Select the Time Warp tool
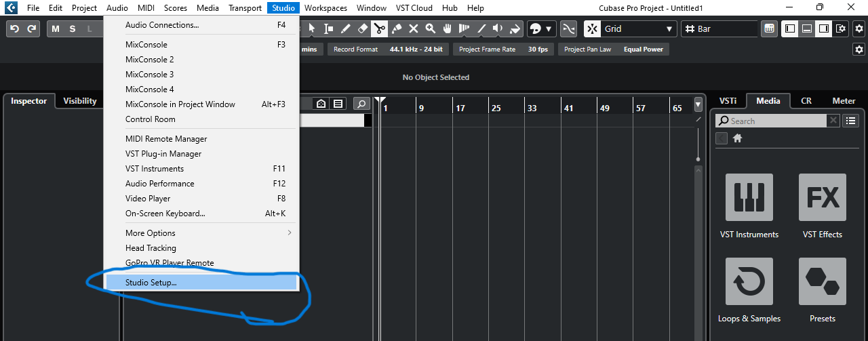The image size is (868, 341). pos(464,28)
